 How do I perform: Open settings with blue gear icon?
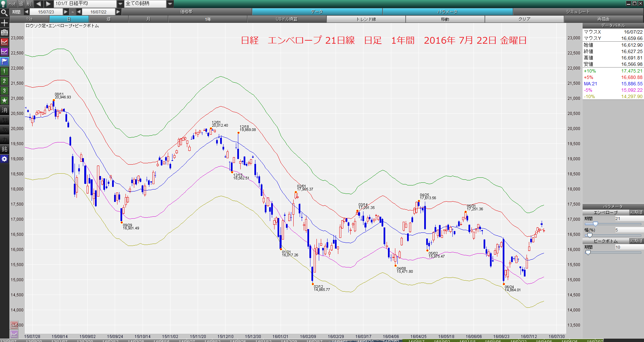click(4, 159)
